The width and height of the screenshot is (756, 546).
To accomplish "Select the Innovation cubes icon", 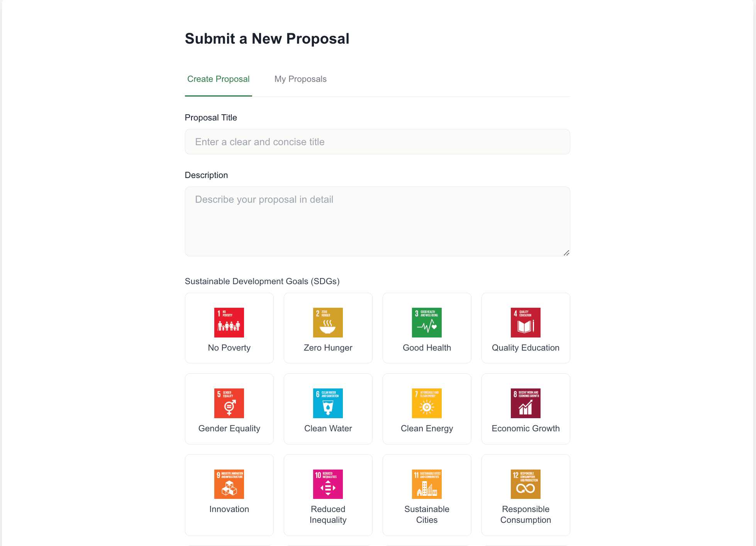I will (229, 484).
